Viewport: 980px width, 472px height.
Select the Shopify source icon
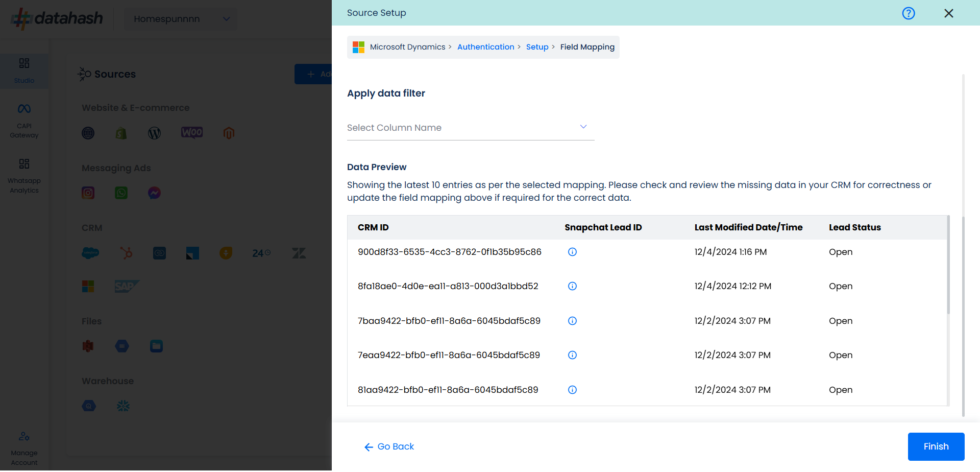click(121, 133)
